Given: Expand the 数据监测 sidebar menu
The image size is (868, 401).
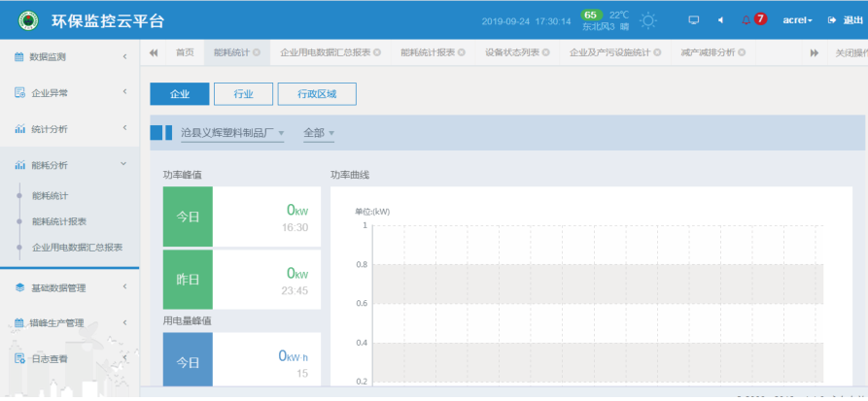Looking at the screenshot, I should pyautogui.click(x=69, y=57).
